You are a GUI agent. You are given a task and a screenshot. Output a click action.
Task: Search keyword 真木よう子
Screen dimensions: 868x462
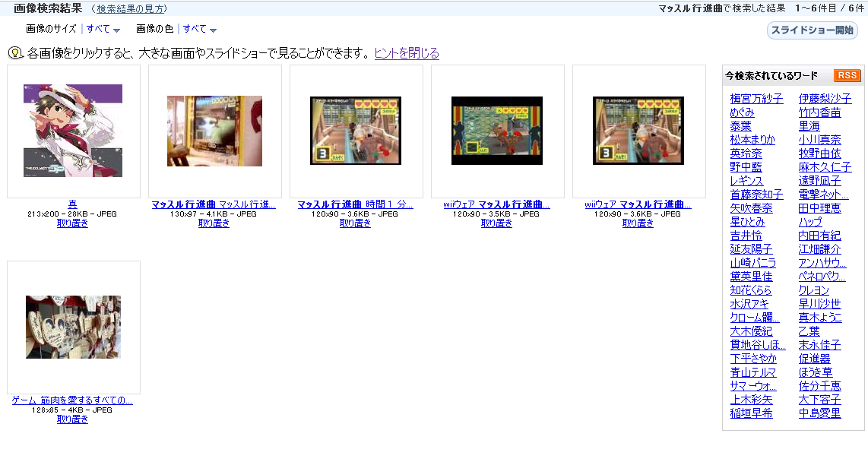click(820, 318)
